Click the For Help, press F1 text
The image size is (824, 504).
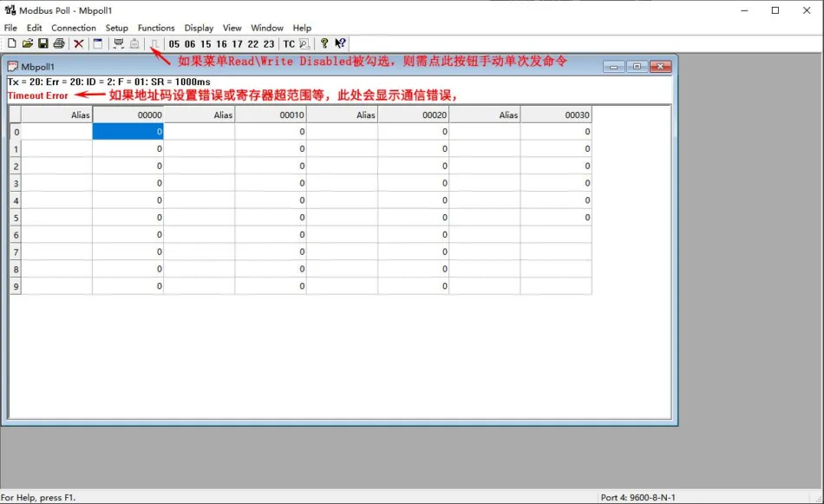38,497
